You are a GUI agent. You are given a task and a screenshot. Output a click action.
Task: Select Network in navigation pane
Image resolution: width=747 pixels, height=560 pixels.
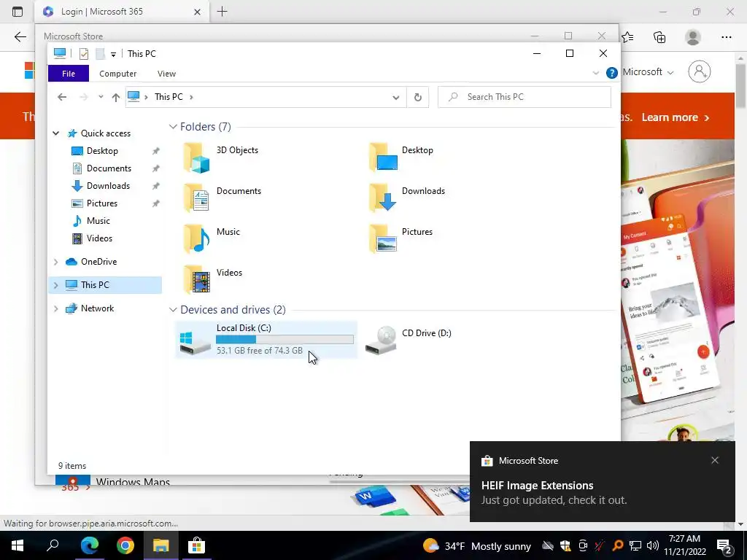coord(97,308)
